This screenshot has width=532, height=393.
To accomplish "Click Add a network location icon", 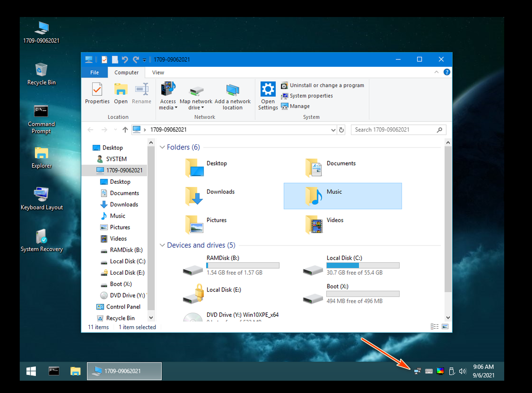I will click(x=233, y=90).
